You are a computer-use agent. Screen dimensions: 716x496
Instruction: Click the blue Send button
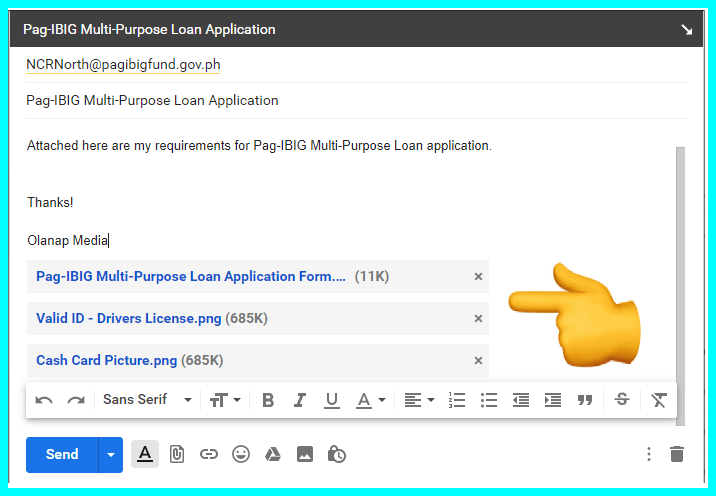coord(62,454)
